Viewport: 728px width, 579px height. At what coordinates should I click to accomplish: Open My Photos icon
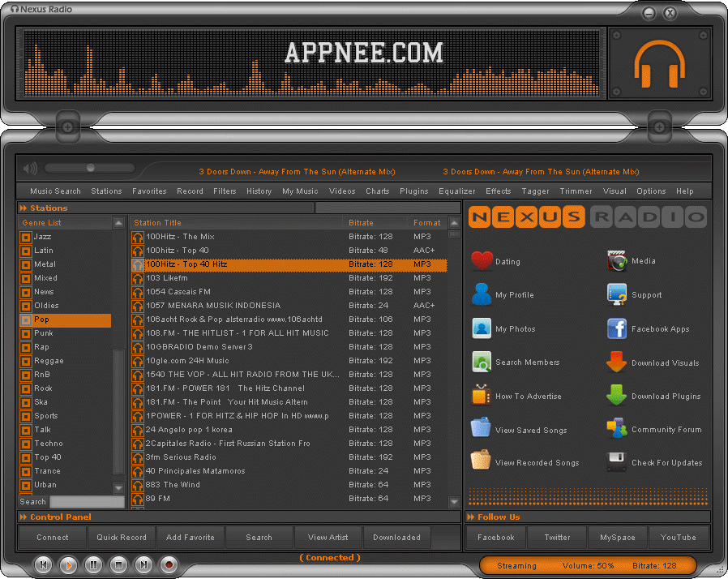click(x=482, y=328)
